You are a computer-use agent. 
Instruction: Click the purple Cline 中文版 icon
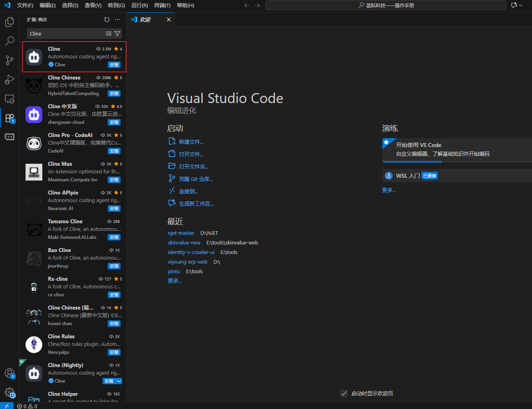[x=34, y=114]
